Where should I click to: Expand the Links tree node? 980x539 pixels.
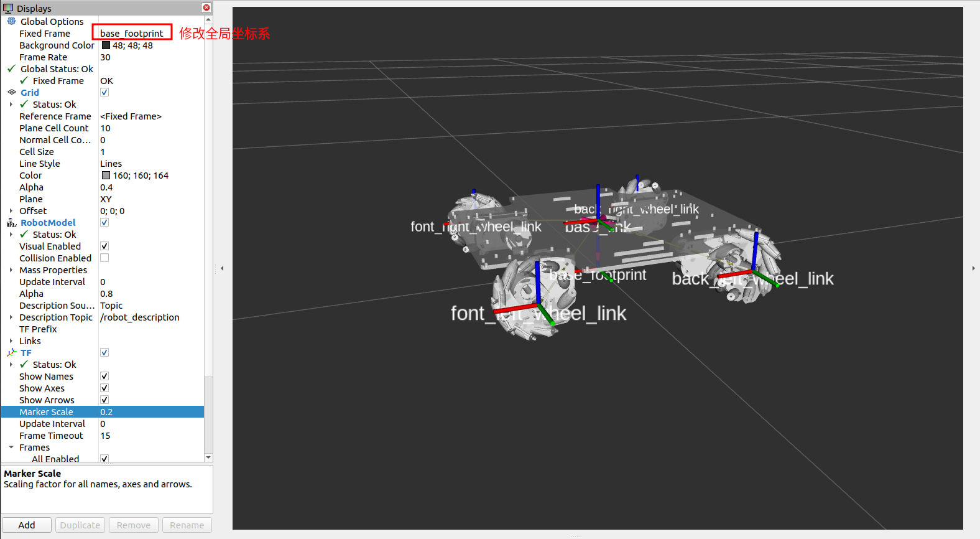pyautogui.click(x=11, y=341)
